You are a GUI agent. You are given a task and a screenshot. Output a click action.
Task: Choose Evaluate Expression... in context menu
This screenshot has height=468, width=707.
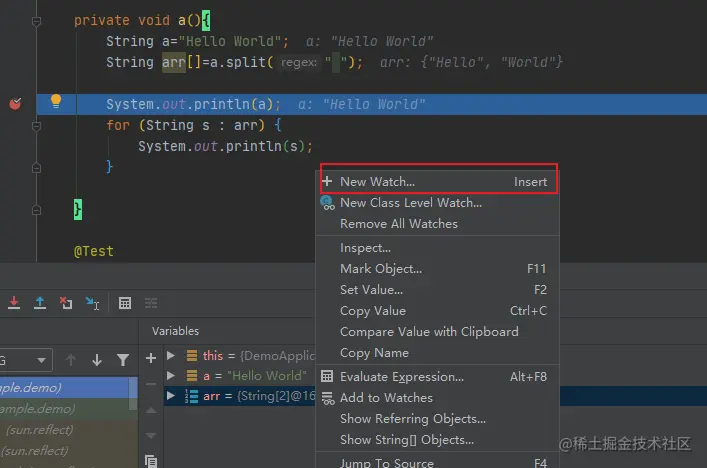[x=438, y=377]
